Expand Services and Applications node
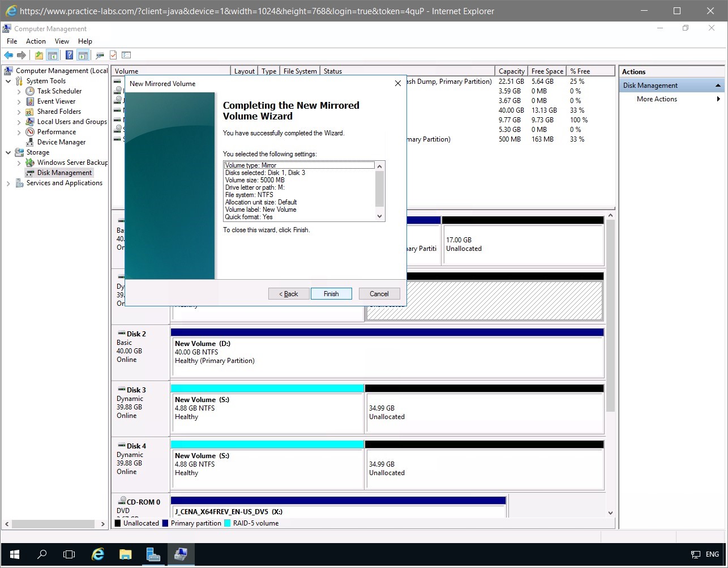Image resolution: width=728 pixels, height=568 pixels. pos(8,183)
